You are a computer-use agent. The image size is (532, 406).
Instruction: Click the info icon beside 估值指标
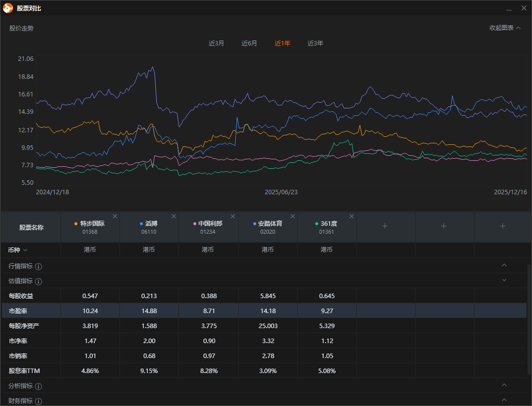(38, 281)
